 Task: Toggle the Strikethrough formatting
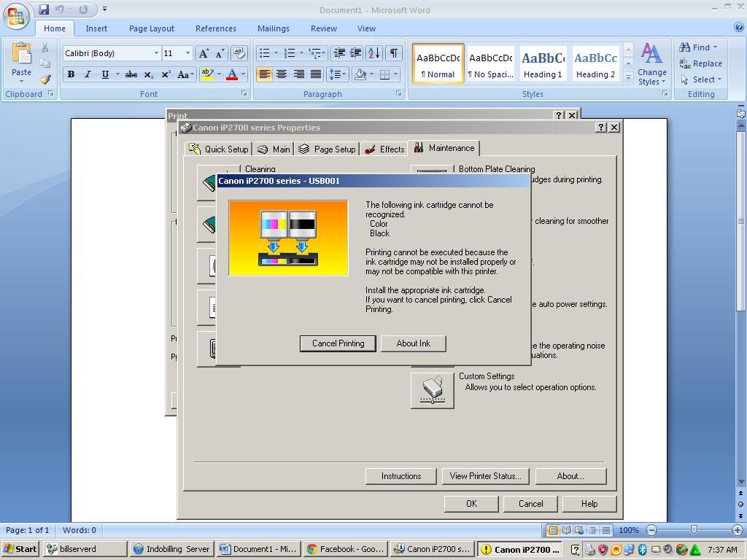[x=131, y=74]
